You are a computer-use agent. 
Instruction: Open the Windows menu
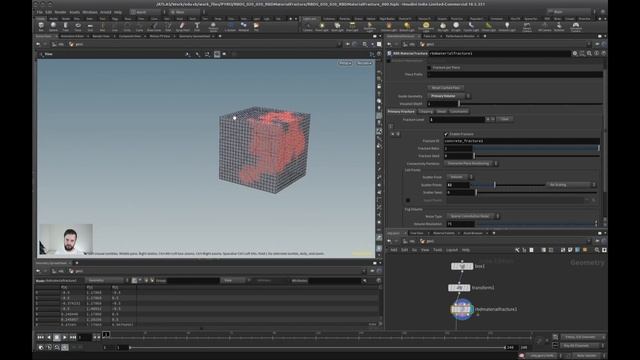pyautogui.click(x=90, y=12)
